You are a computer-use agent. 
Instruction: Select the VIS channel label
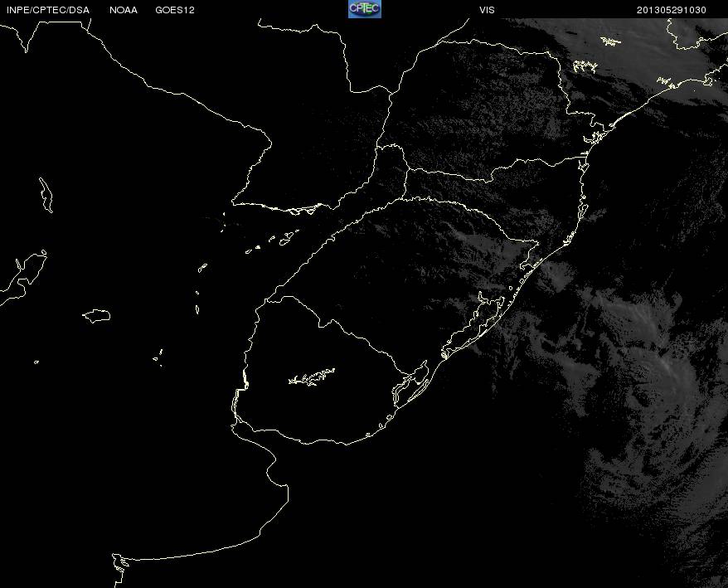tap(487, 10)
